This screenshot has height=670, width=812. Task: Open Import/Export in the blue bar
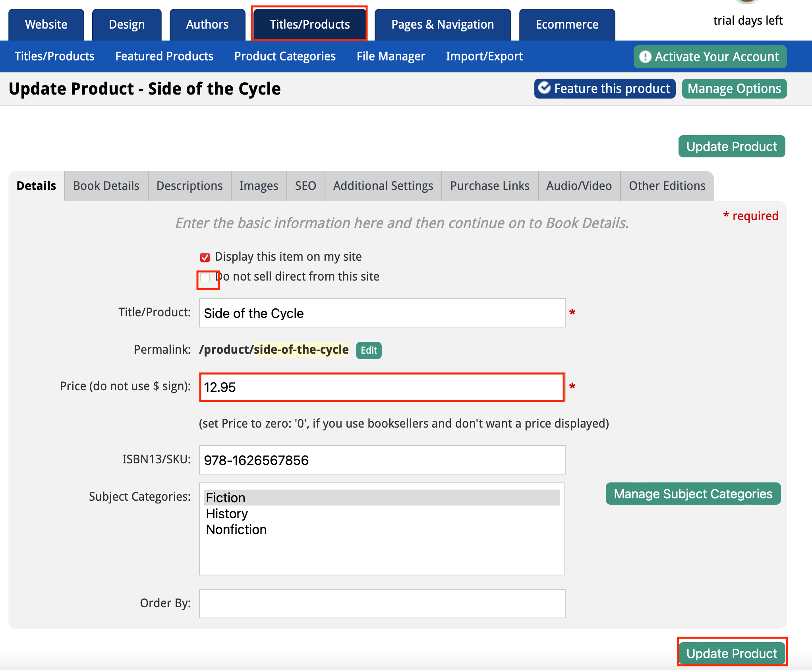pos(484,56)
